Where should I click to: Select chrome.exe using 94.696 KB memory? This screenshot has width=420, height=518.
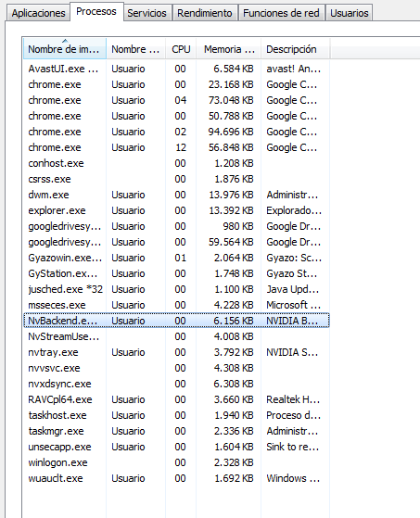point(176,132)
